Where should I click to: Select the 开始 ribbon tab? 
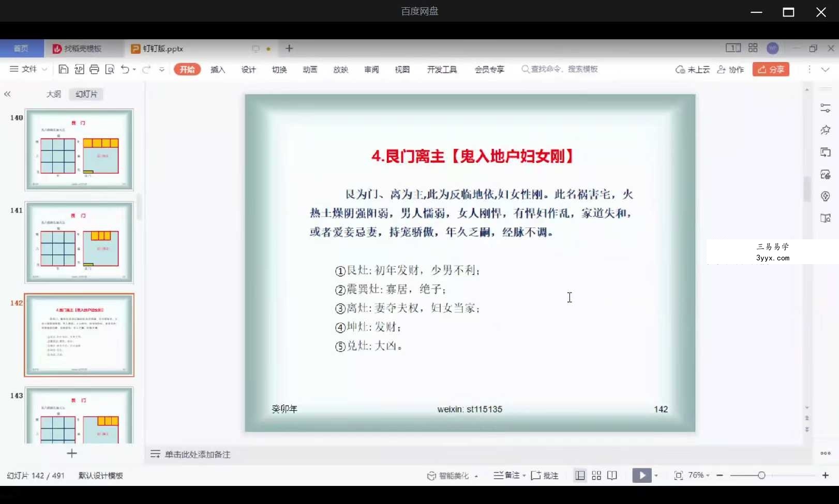187,69
